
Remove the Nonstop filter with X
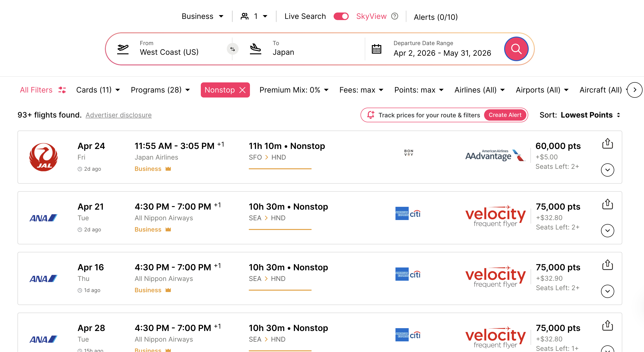[242, 90]
